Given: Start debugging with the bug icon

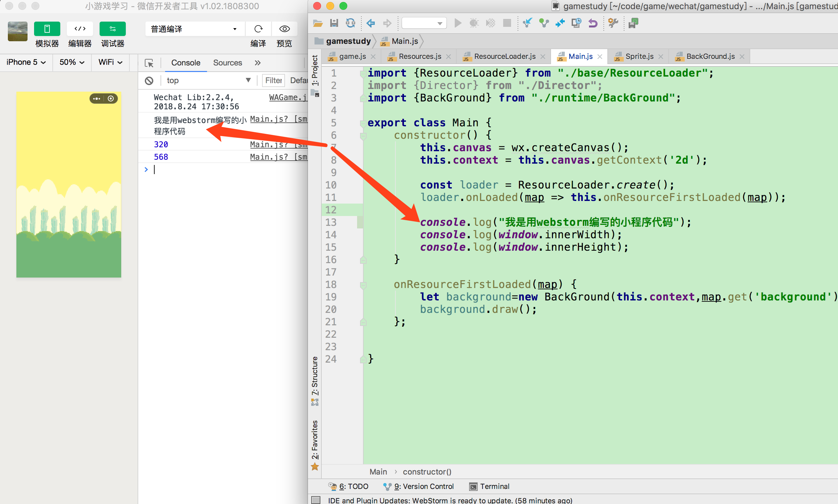Looking at the screenshot, I should pos(474,23).
